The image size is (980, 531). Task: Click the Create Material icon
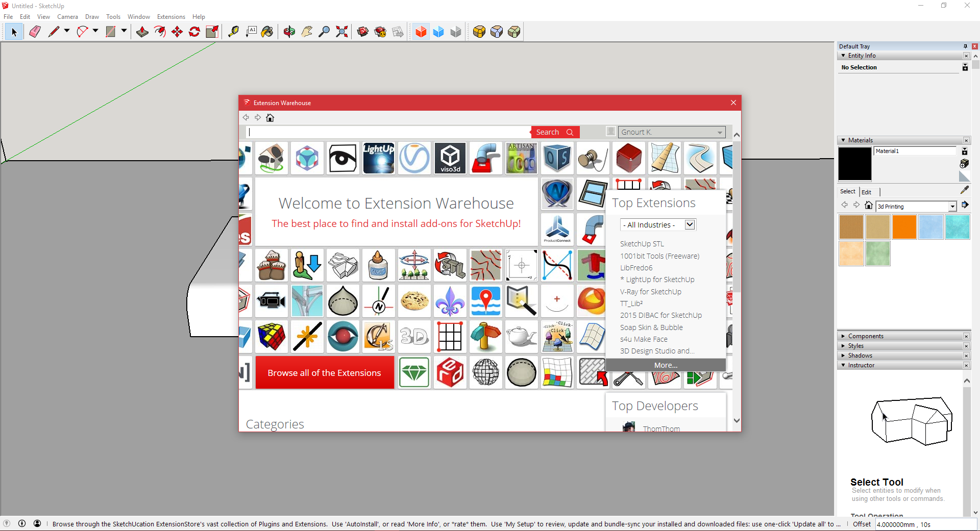point(964,163)
